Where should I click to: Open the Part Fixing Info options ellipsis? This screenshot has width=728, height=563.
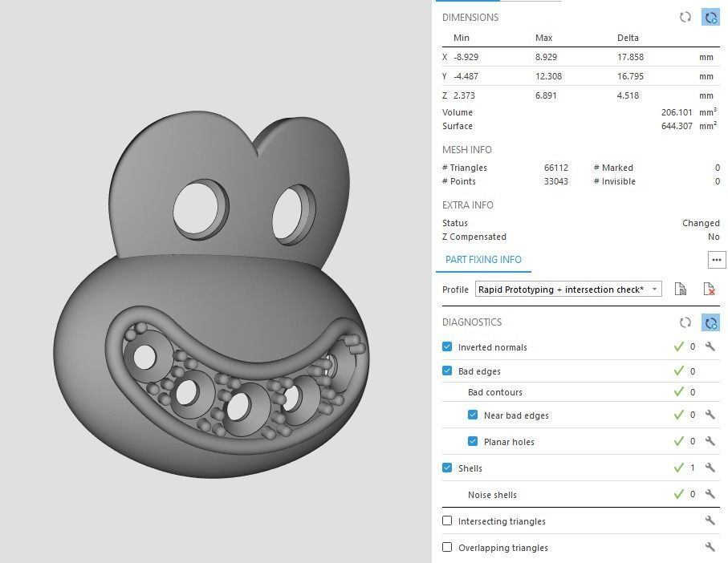click(x=717, y=260)
